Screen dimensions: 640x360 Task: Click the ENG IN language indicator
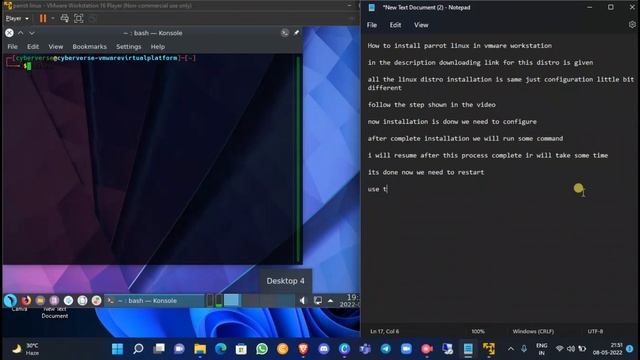542,349
